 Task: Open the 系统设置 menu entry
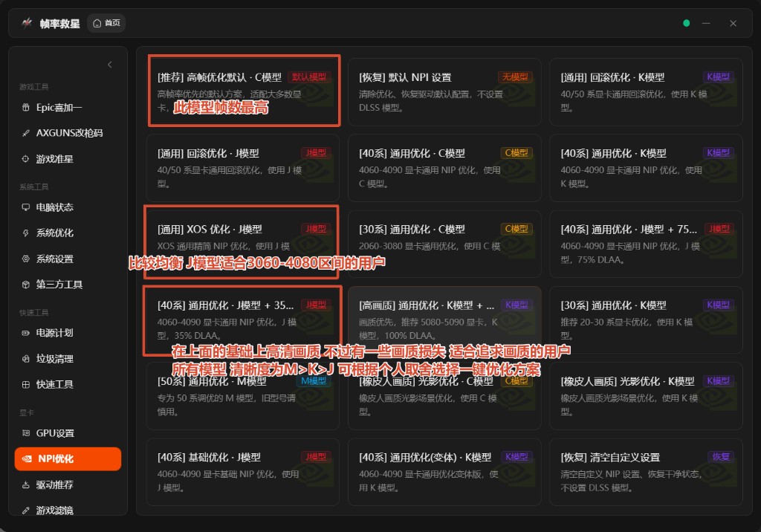[68, 259]
